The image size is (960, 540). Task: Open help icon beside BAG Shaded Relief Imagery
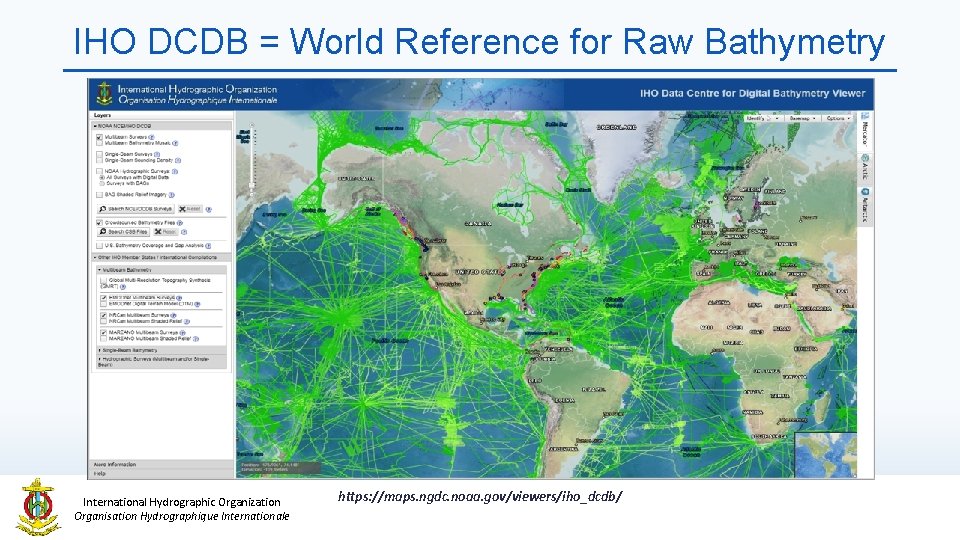click(x=171, y=195)
